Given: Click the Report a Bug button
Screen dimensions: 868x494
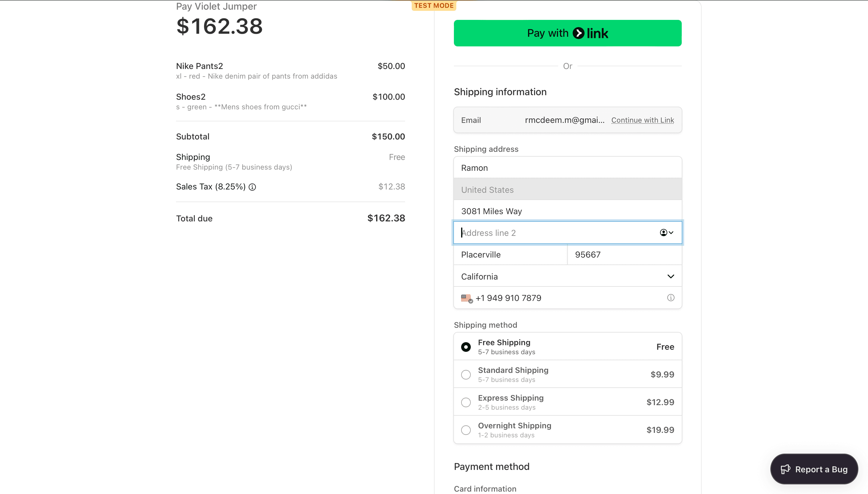Looking at the screenshot, I should click(x=814, y=469).
